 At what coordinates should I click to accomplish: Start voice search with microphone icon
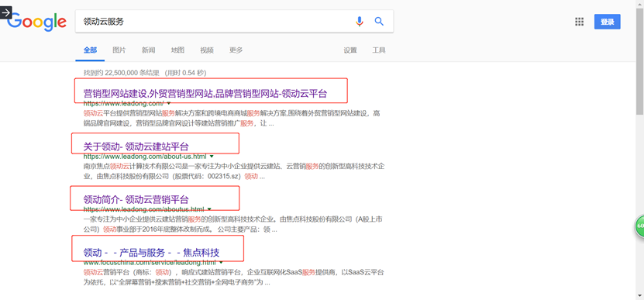point(360,22)
